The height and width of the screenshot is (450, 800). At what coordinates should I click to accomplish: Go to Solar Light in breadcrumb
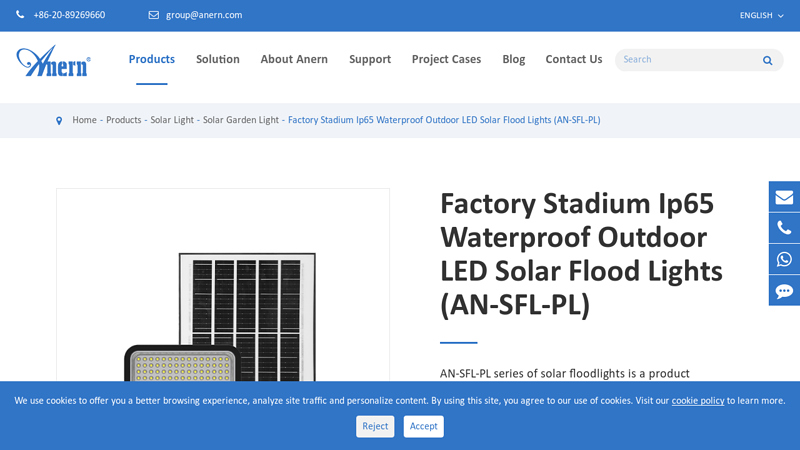(x=172, y=120)
